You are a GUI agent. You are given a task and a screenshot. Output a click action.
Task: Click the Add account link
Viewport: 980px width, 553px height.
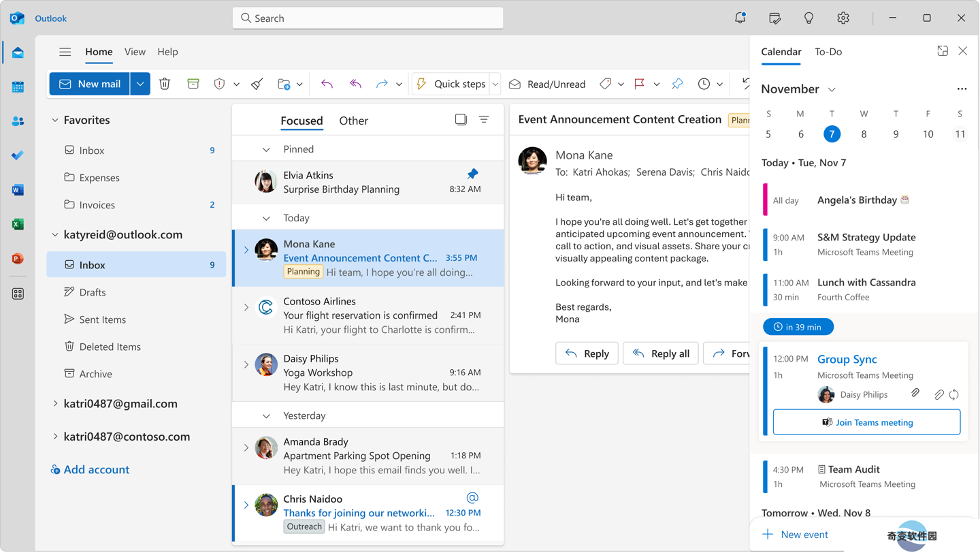pyautogui.click(x=90, y=470)
